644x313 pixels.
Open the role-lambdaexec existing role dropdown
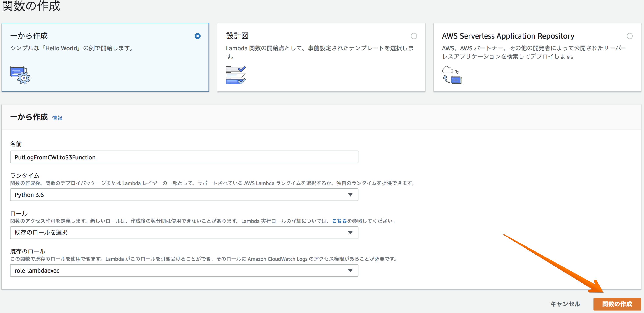click(x=184, y=271)
